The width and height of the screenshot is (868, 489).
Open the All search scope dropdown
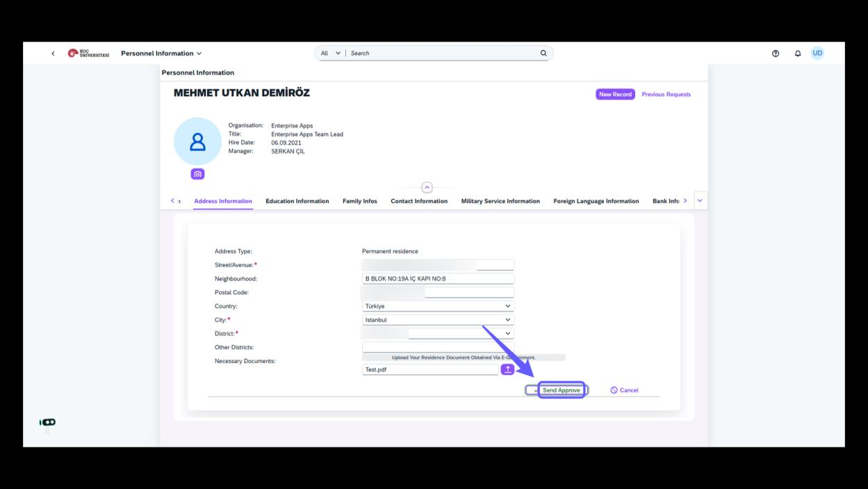coord(330,53)
